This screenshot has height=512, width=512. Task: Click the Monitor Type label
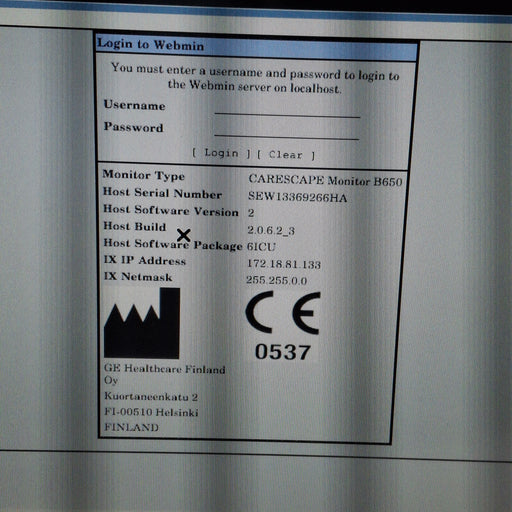(144, 175)
